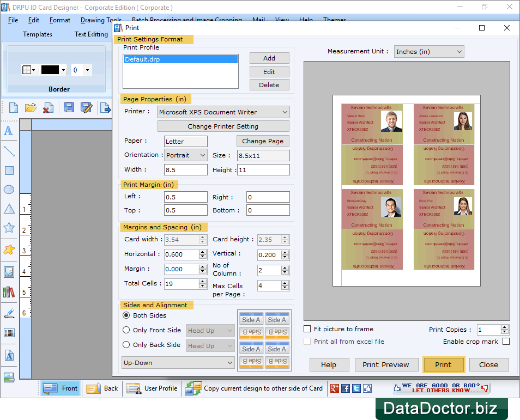Increase the Print Copies stepper

click(505, 327)
